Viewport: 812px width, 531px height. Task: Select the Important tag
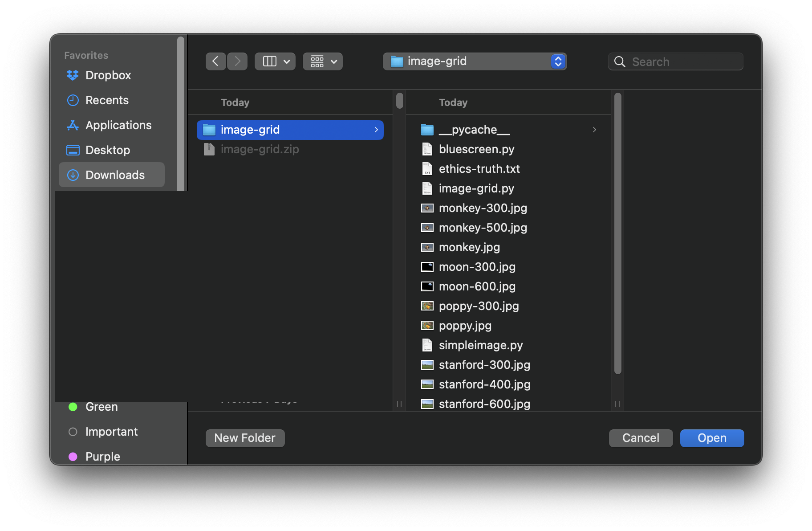point(111,431)
